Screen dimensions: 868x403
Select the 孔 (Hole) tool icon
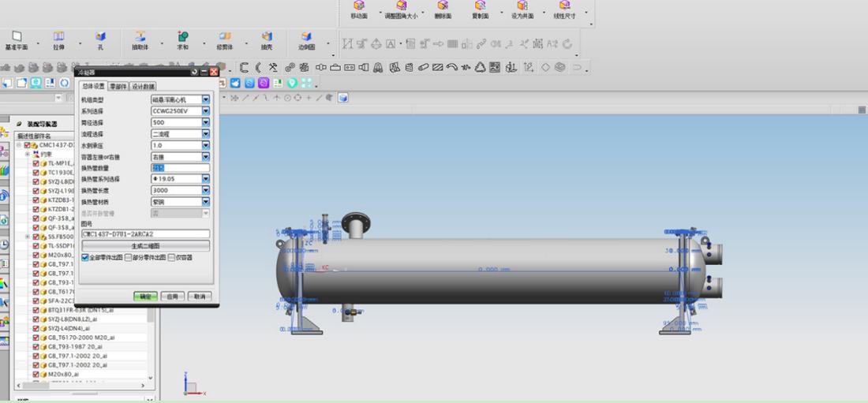point(100,37)
